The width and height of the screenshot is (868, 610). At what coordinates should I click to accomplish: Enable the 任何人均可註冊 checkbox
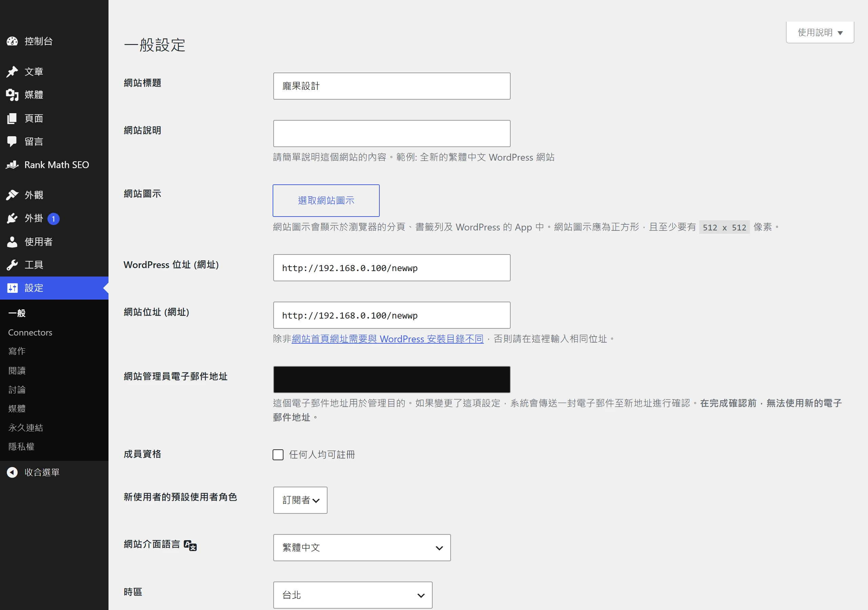278,455
